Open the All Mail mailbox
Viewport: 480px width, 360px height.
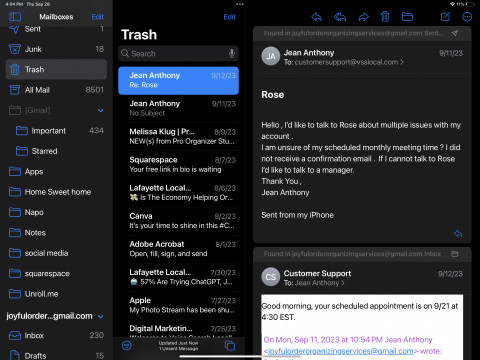click(56, 90)
